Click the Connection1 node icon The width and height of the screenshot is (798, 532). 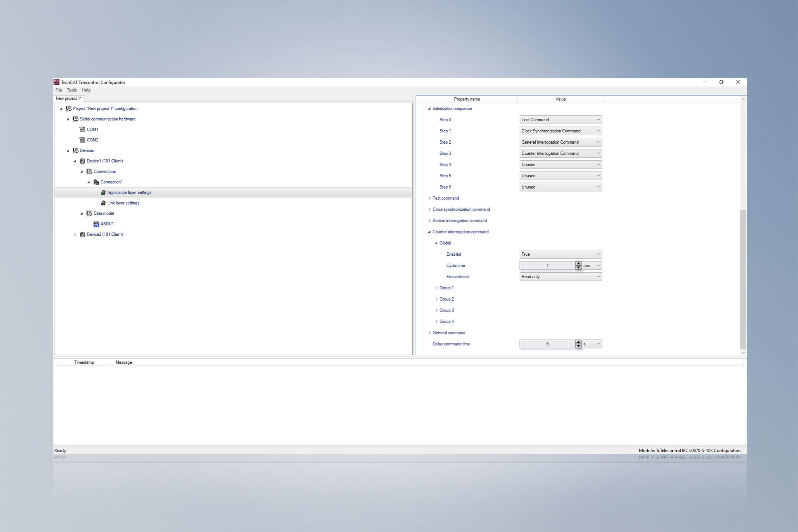96,182
